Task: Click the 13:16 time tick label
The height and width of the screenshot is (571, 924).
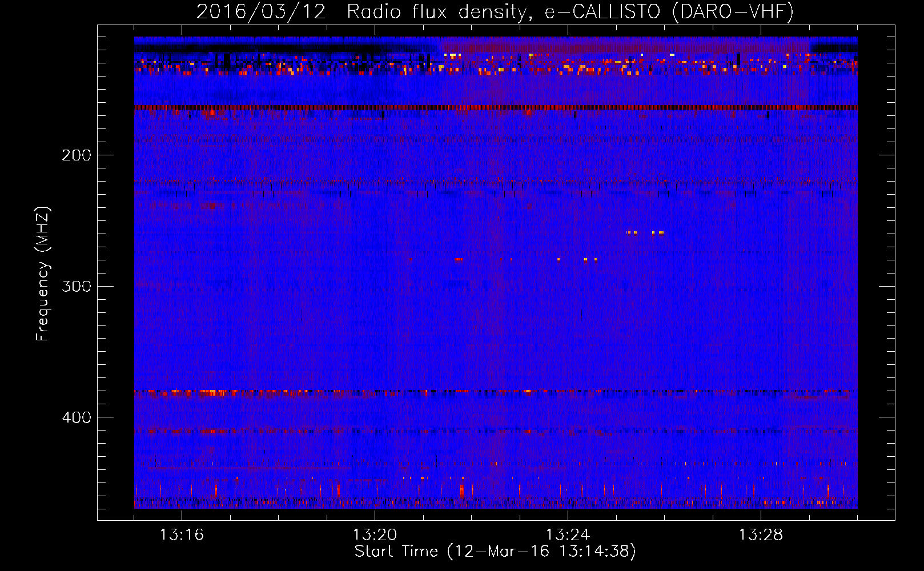Action: pyautogui.click(x=182, y=535)
